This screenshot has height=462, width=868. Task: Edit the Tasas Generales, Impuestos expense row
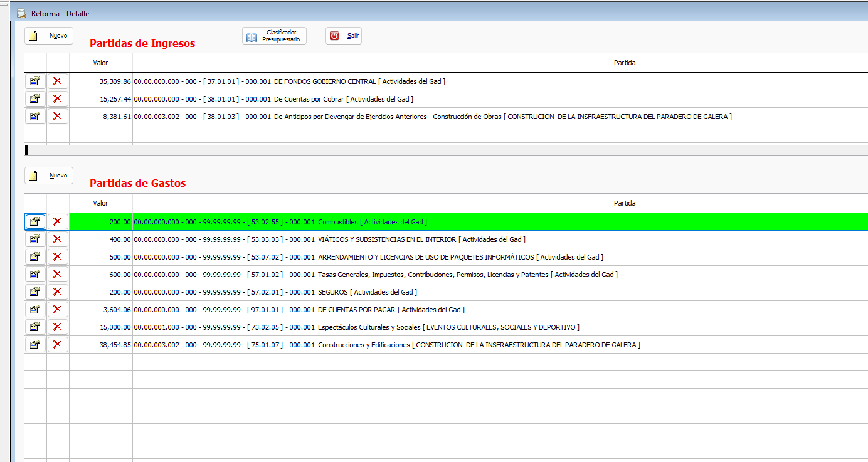[x=35, y=275]
